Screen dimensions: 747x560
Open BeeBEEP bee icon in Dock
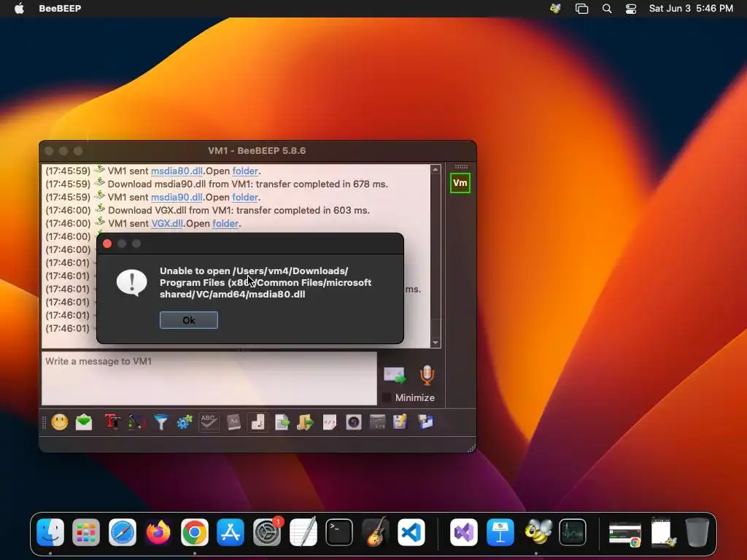(x=537, y=532)
